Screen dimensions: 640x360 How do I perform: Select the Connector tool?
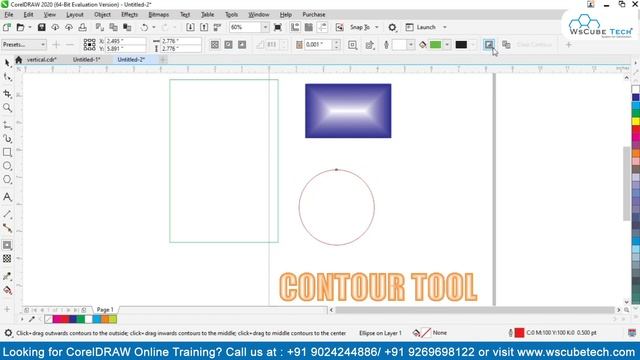pos(7,228)
